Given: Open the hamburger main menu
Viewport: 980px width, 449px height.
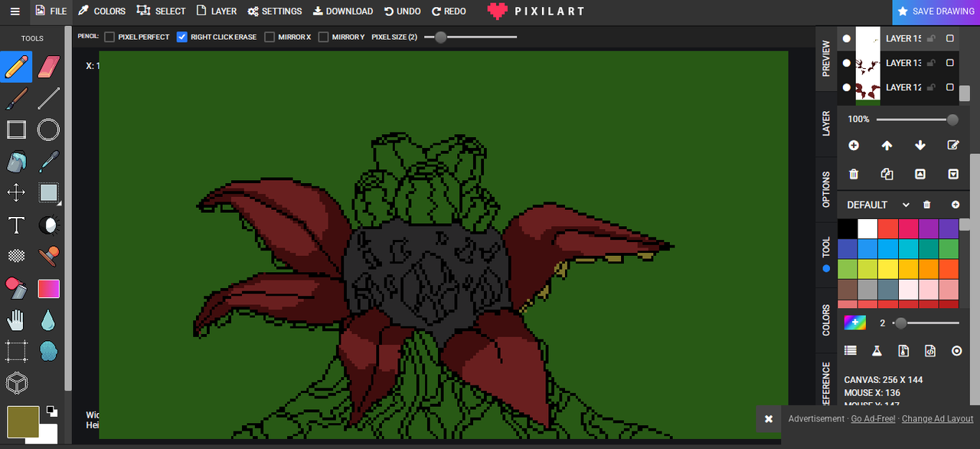Looking at the screenshot, I should tap(15, 11).
